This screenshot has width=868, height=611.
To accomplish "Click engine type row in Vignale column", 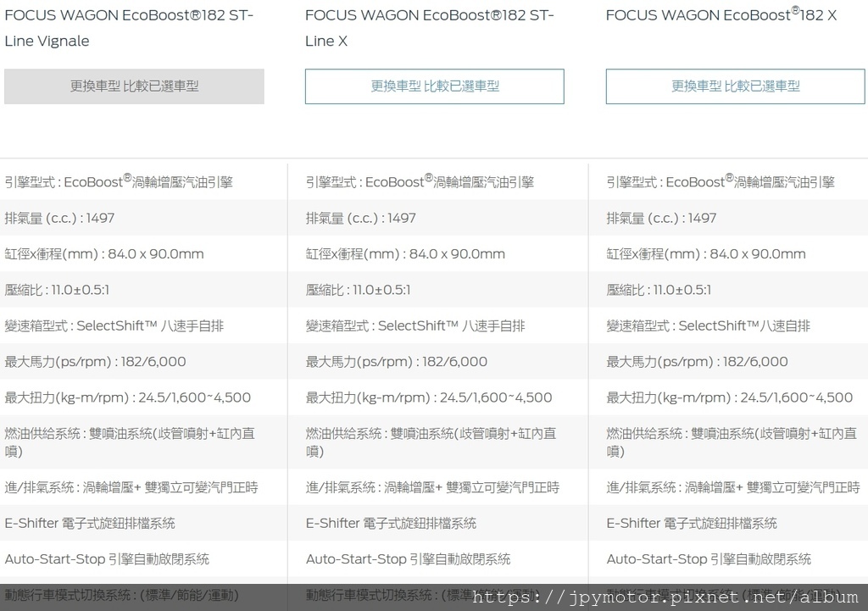I will tap(143, 181).
